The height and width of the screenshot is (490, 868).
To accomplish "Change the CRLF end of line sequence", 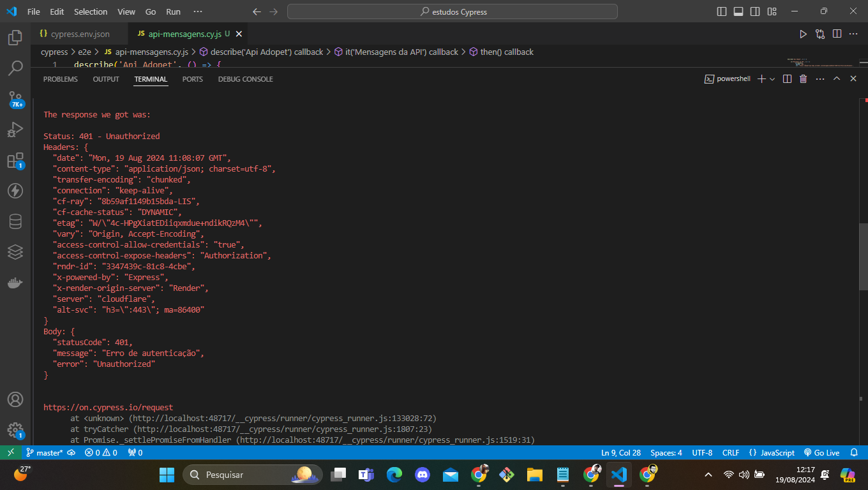I will pos(731,452).
